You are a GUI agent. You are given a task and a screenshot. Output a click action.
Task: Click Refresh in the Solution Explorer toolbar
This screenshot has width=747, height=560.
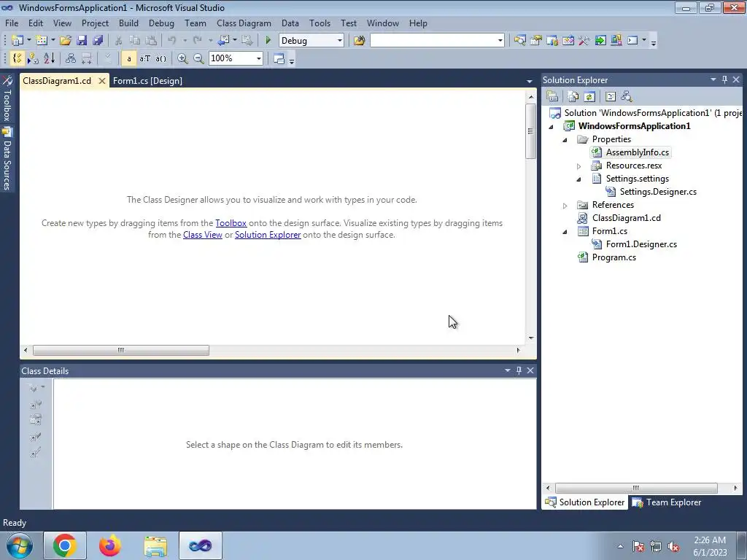pyautogui.click(x=589, y=97)
